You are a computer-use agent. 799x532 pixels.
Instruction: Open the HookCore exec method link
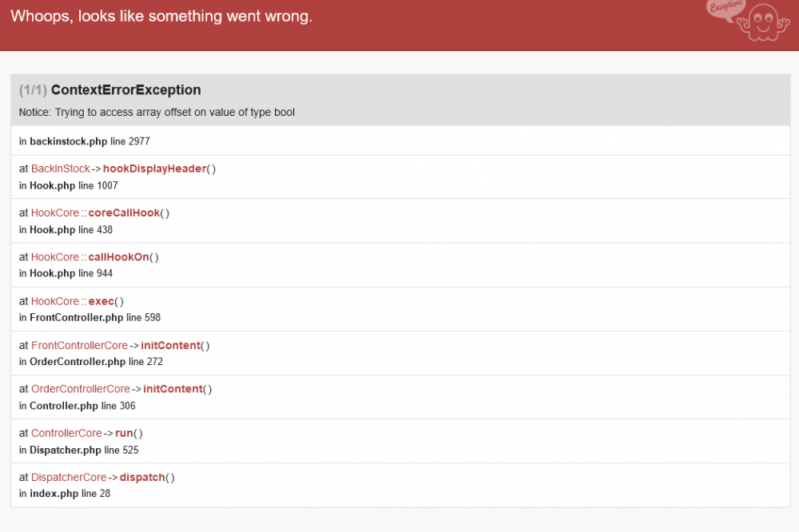tap(101, 301)
